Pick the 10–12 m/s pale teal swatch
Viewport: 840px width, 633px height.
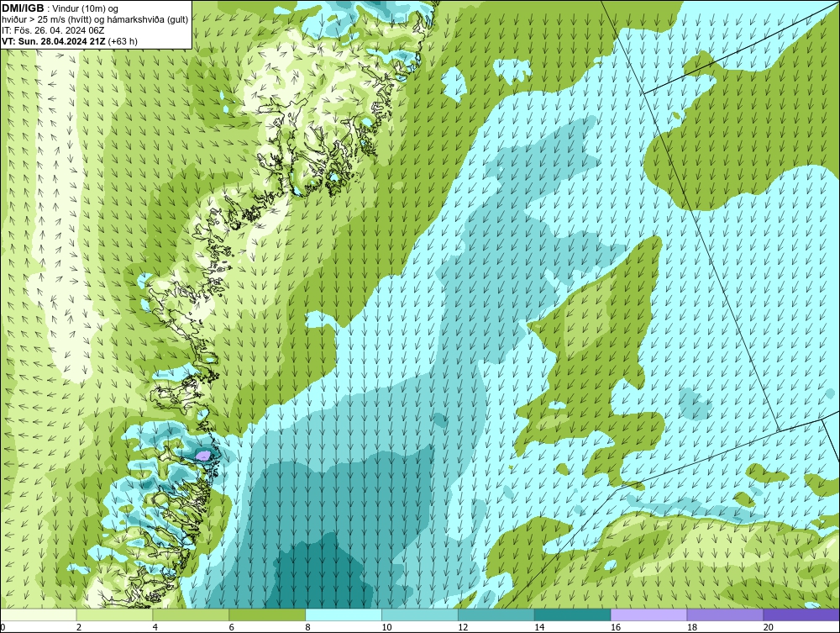pos(420,615)
